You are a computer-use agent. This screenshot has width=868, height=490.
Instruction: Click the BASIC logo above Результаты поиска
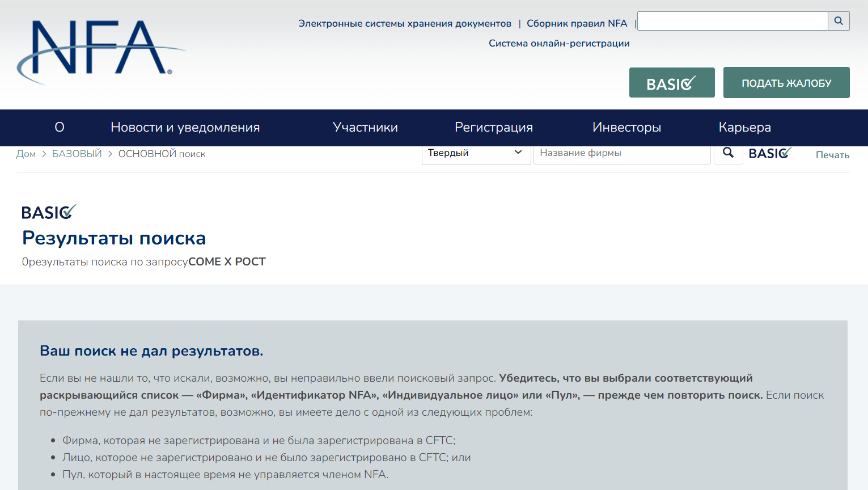click(x=49, y=212)
